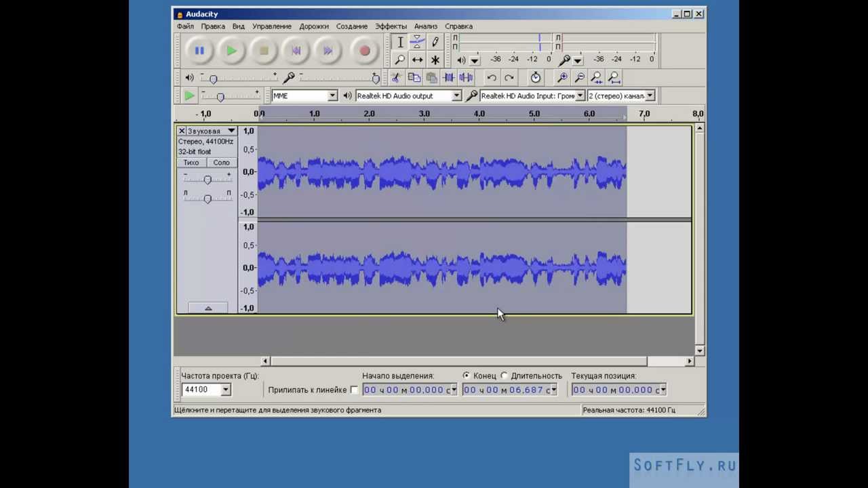Select the Конец radio button
This screenshot has width=868, height=488.
(x=466, y=375)
